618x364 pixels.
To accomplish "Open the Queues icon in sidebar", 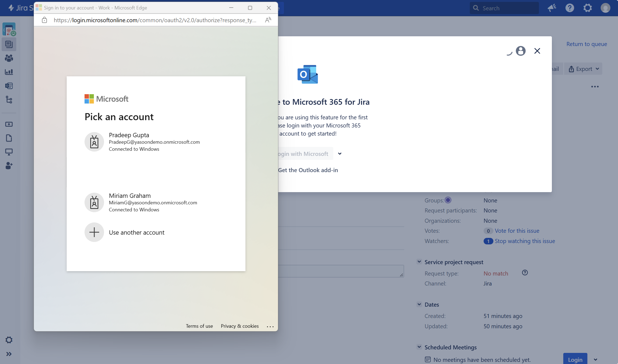I will point(9,44).
